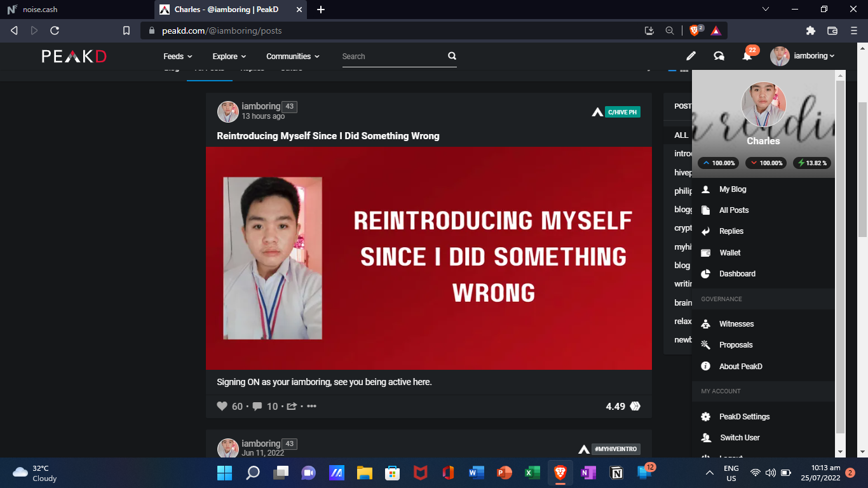
Task: Open post title 'Reintroducing Myself Since I Did Something Wrong'
Action: [328, 136]
